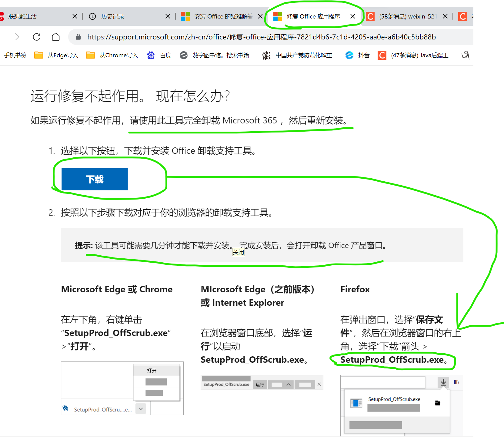Open 中国共产党防范化解重... bookmark
The image size is (504, 437).
coord(299,55)
